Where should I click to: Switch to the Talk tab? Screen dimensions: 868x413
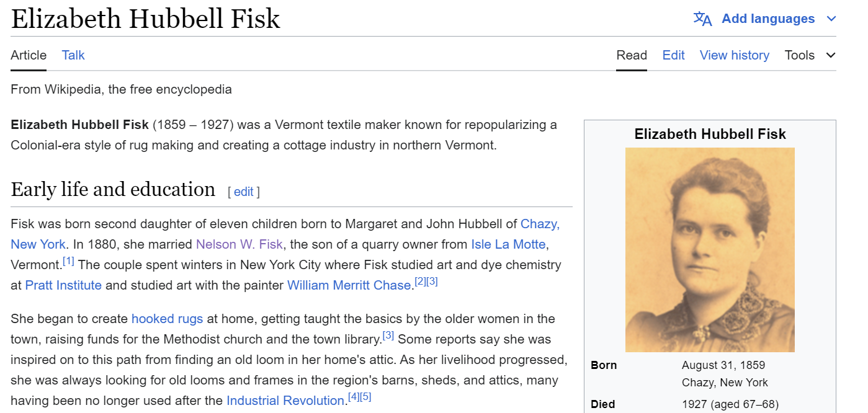pyautogui.click(x=73, y=55)
